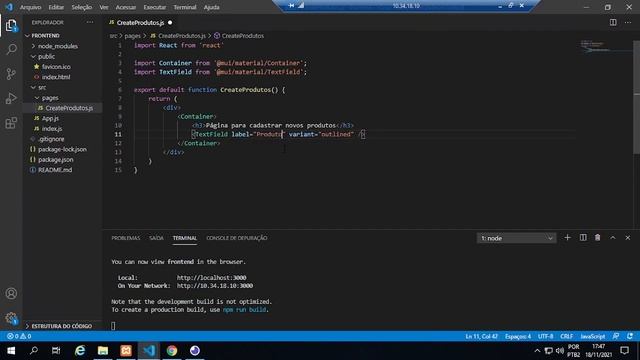Viewport: 640px width, 360px height.
Task: Open the purple circular taskbar app icon
Action: click(x=195, y=351)
